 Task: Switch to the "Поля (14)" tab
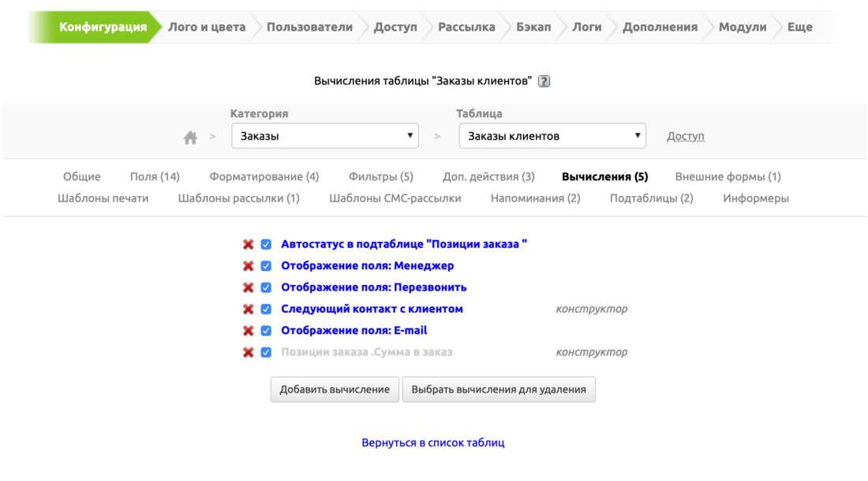coord(155,177)
